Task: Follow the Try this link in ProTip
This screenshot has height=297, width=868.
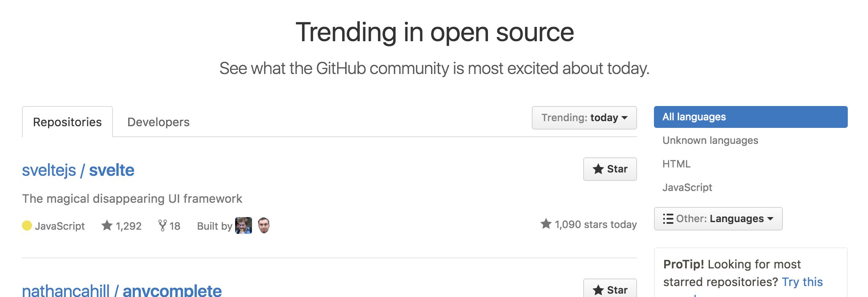Action: [x=802, y=282]
